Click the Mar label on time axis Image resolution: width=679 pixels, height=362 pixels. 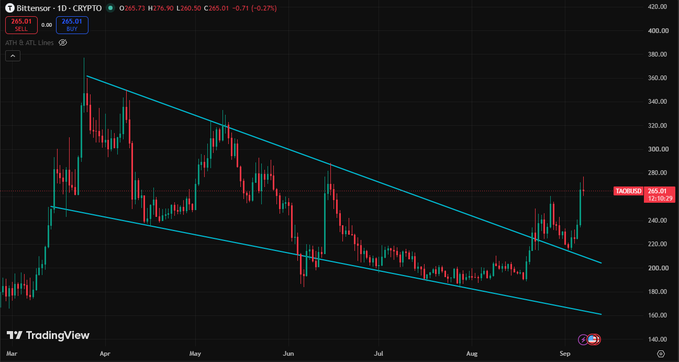pos(13,354)
